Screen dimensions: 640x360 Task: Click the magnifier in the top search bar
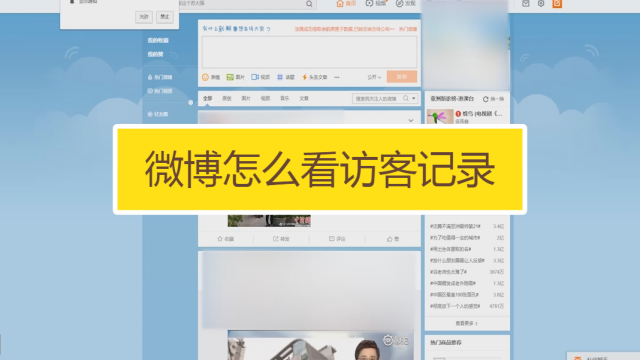pos(309,4)
